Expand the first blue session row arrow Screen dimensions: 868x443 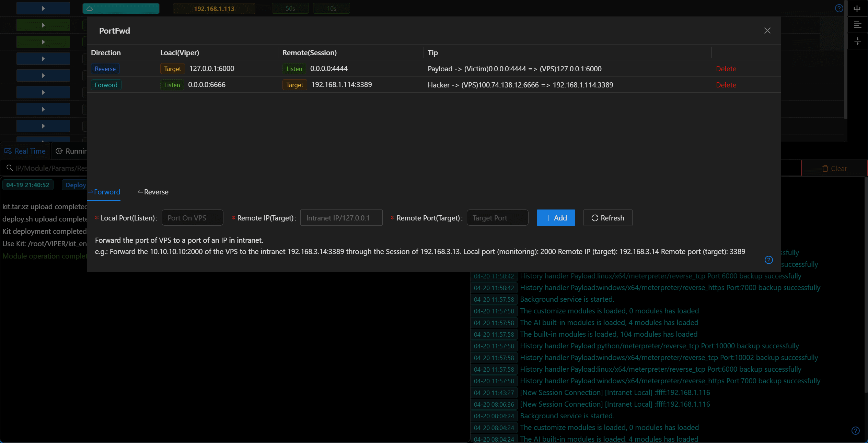[43, 8]
